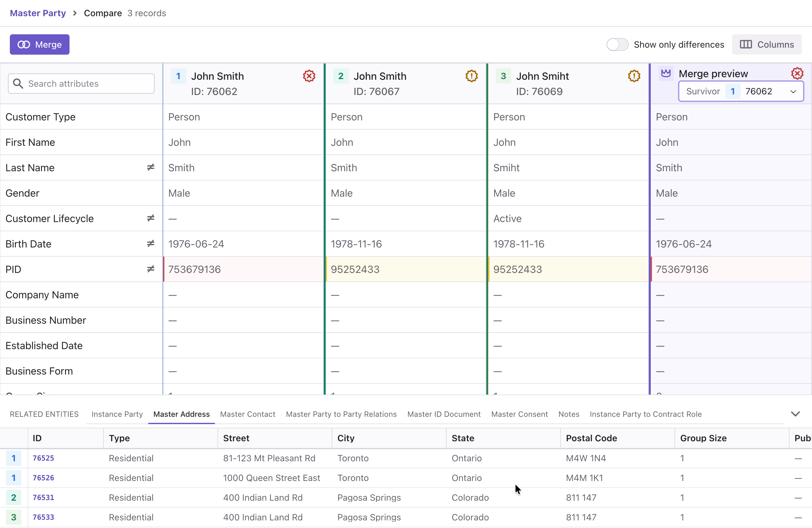Open address ID 76533 link
The image size is (812, 528).
click(43, 517)
